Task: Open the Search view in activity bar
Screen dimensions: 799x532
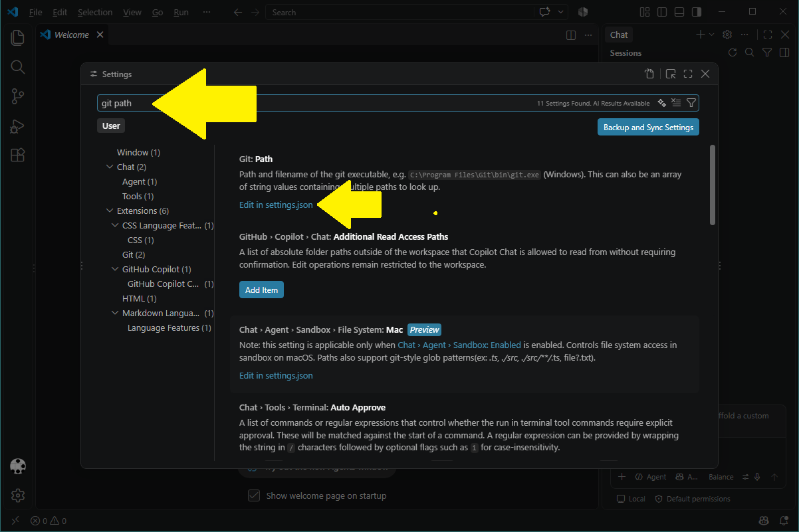Action: click(x=18, y=67)
